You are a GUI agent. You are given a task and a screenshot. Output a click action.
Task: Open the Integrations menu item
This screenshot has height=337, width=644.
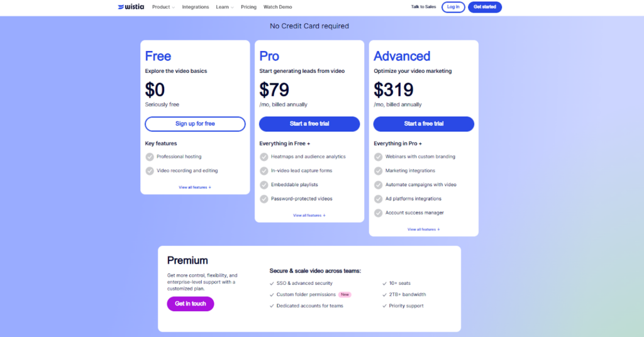point(196,7)
